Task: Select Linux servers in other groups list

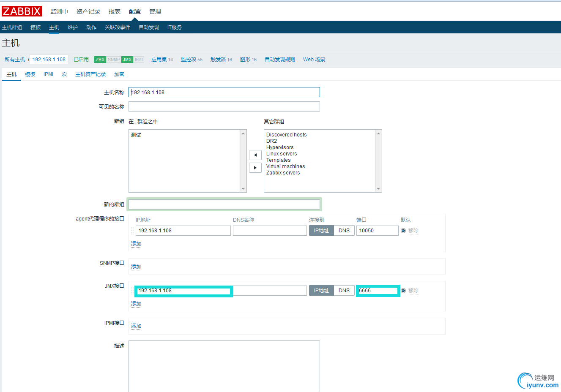Action: (x=282, y=154)
